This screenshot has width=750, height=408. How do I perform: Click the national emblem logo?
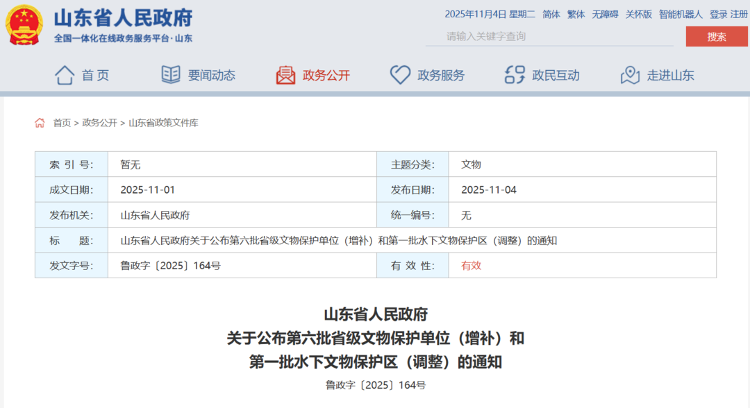click(x=24, y=25)
